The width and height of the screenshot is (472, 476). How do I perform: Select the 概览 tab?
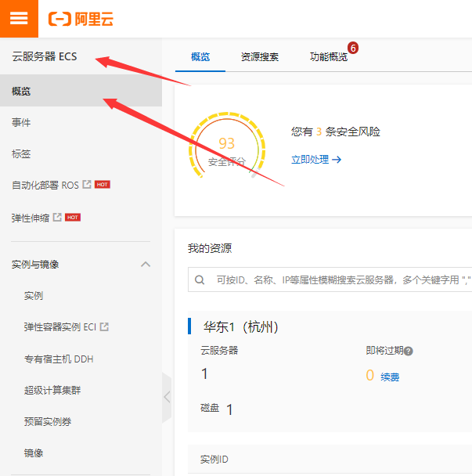point(200,57)
